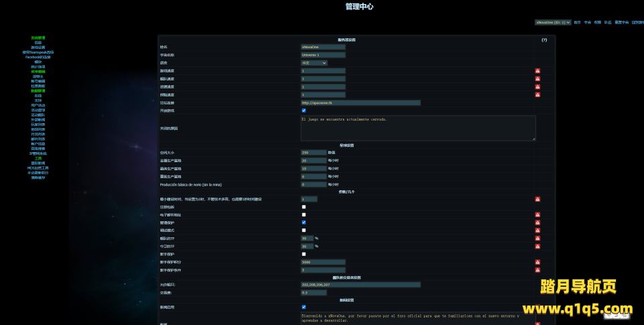Screen dimensions: 644x325
Task: Click the warning icon beside 资源速度
Action: (537, 87)
